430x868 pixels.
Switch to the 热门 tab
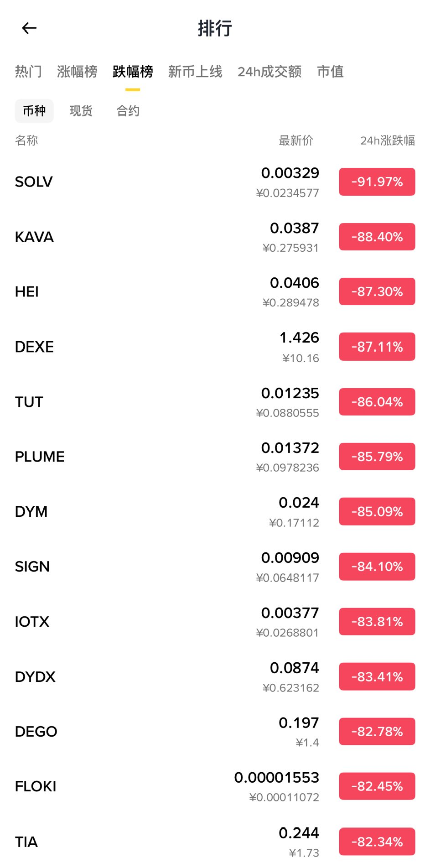tap(28, 72)
